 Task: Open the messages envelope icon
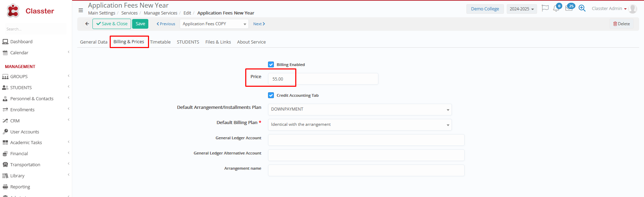(x=569, y=8)
